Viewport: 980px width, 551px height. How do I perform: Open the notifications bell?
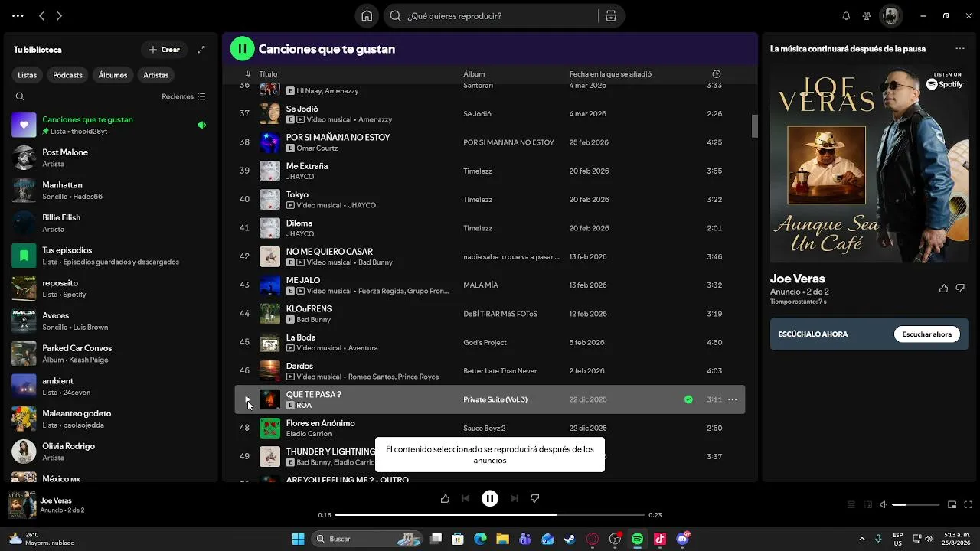[x=846, y=16]
